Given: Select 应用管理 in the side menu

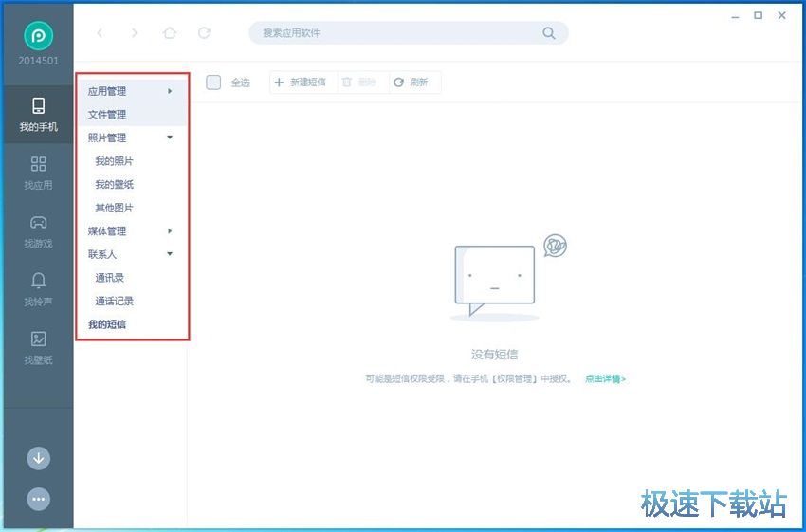Looking at the screenshot, I should (107, 91).
